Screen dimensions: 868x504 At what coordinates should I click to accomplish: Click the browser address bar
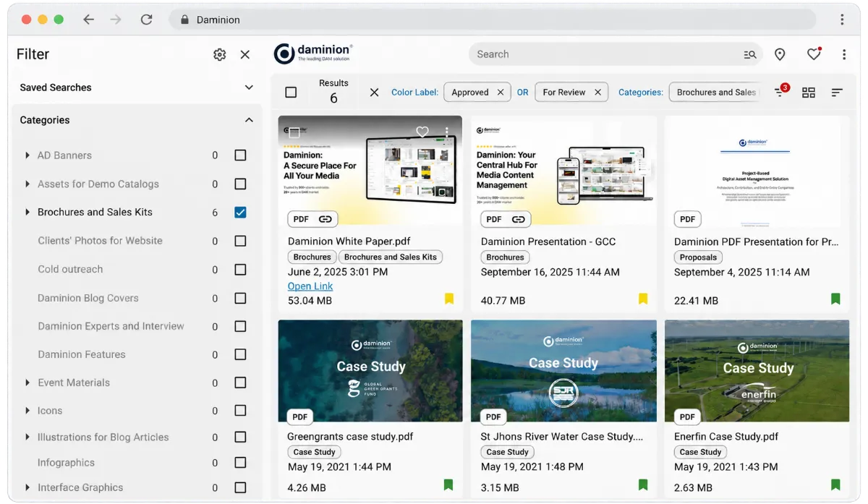[493, 20]
